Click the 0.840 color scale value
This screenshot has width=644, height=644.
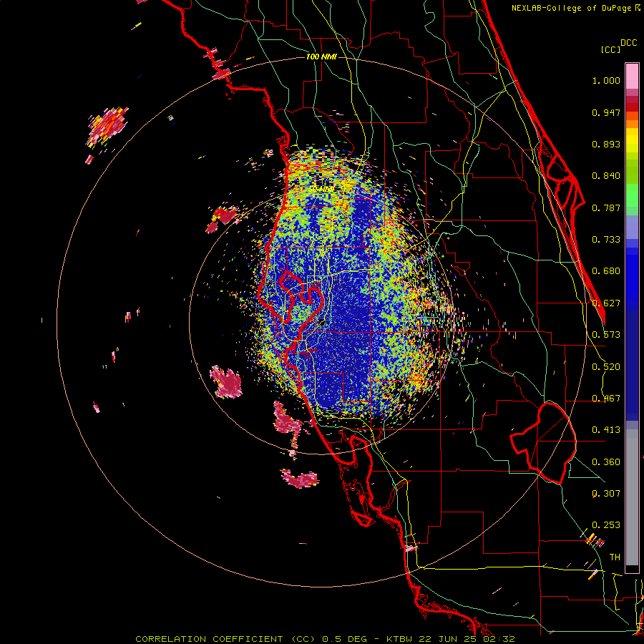coord(606,176)
